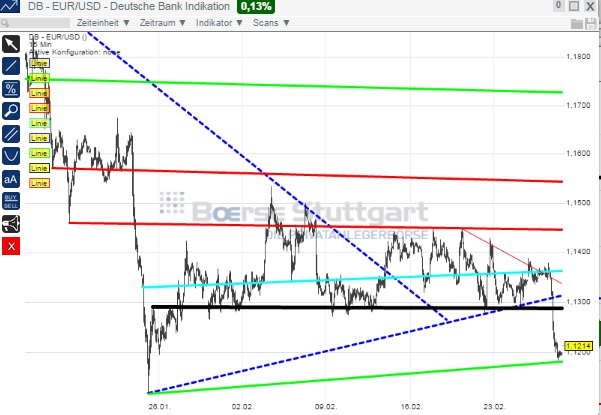Open the Zeiteinheit dropdown
The width and height of the screenshot is (601, 415).
[103, 23]
